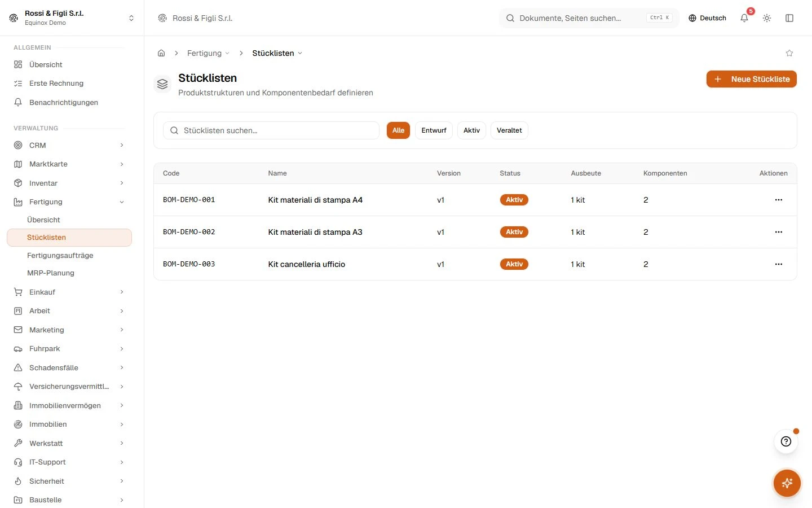812x508 pixels.
Task: Click the BOM-DEMO-002 code cell
Action: point(189,232)
